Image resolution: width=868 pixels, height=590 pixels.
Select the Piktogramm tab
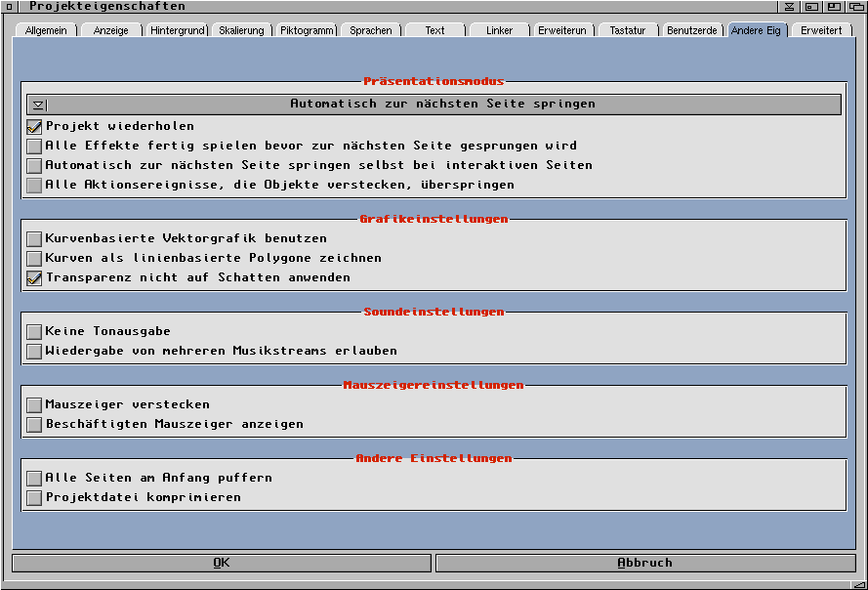tap(307, 30)
